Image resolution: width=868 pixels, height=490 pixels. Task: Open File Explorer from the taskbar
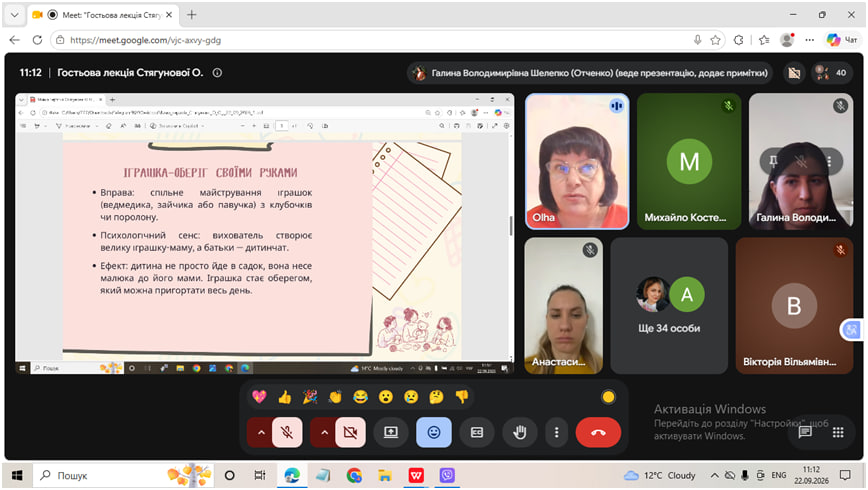(385, 476)
